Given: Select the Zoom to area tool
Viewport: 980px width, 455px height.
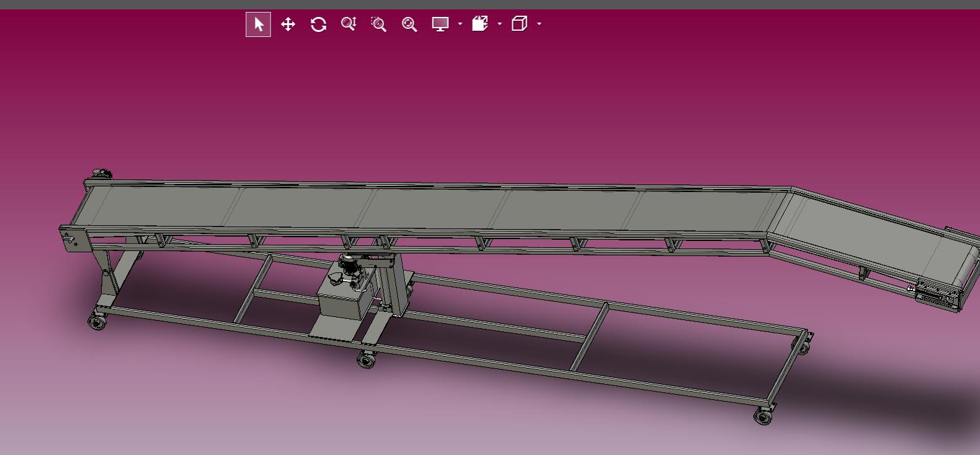Looking at the screenshot, I should click(379, 24).
